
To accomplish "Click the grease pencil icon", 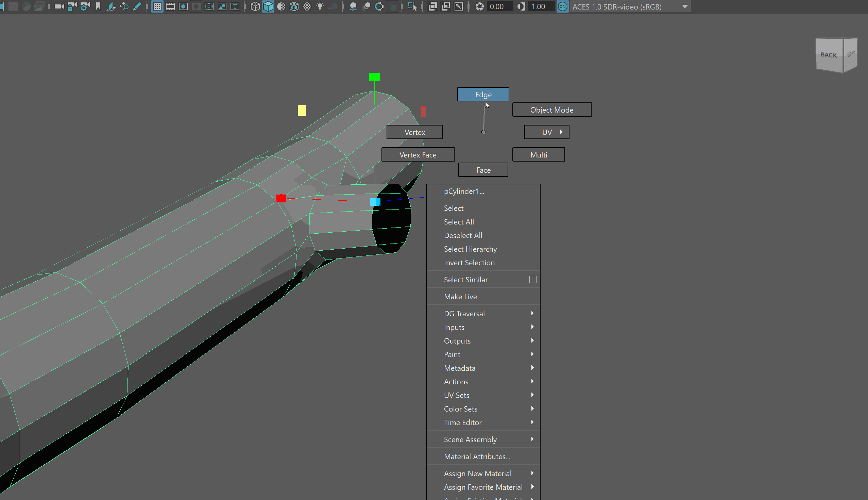I will [x=137, y=6].
